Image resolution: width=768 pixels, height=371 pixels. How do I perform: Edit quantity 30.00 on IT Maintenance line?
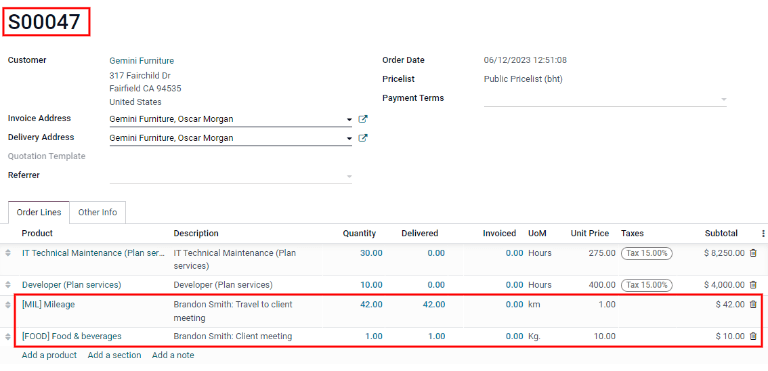click(371, 253)
